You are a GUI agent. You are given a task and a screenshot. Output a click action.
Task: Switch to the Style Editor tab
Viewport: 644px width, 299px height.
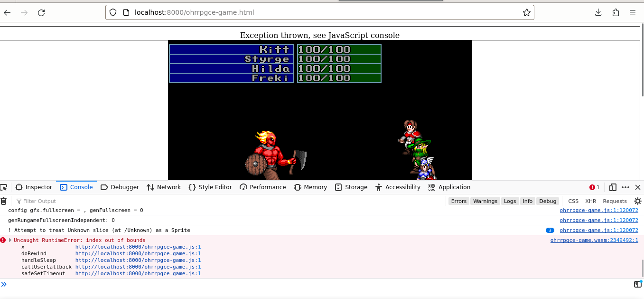210,187
